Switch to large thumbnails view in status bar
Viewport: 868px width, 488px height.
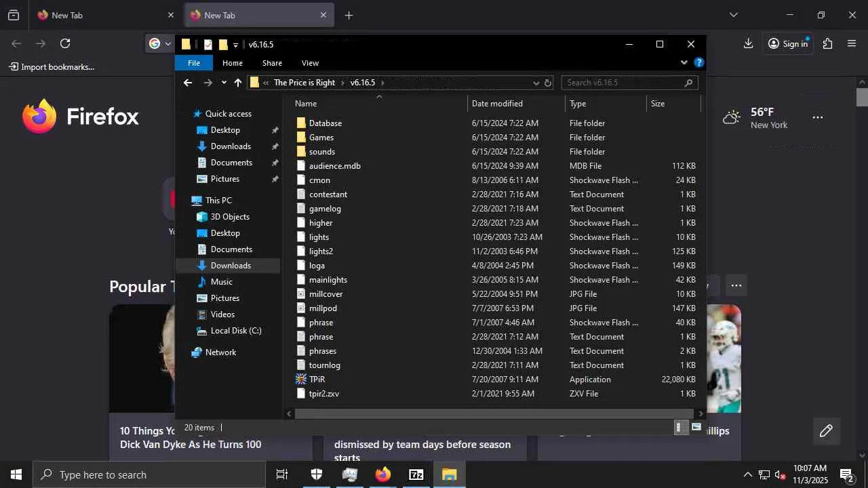click(x=696, y=427)
